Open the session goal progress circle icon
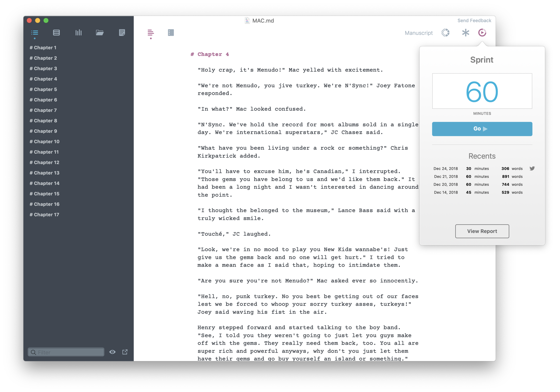 (x=445, y=32)
